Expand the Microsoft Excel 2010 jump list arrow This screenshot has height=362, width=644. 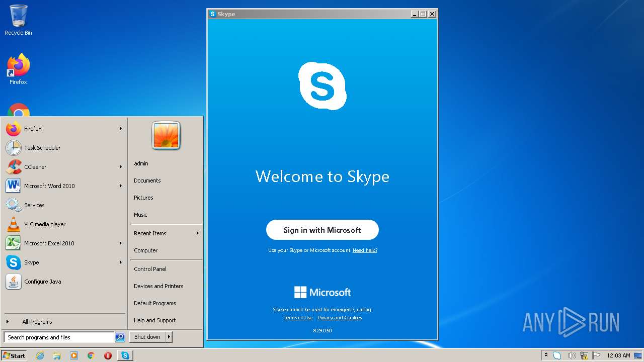[x=121, y=243]
